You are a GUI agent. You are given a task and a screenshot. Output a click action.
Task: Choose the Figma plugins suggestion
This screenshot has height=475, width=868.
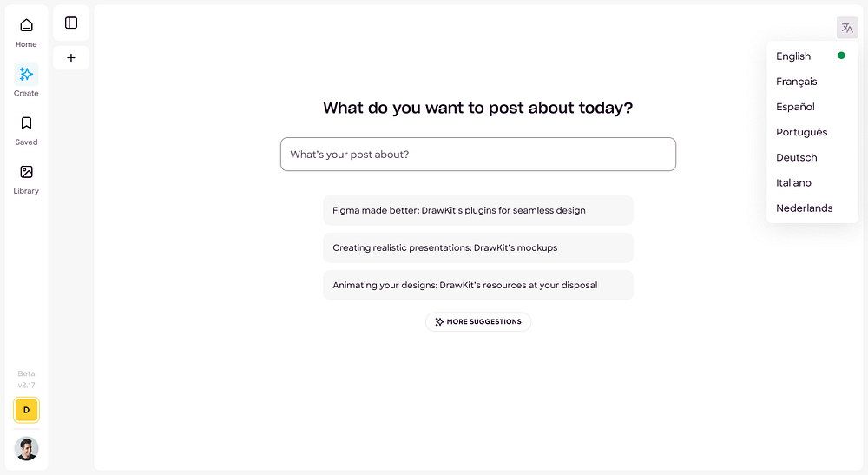coord(477,210)
